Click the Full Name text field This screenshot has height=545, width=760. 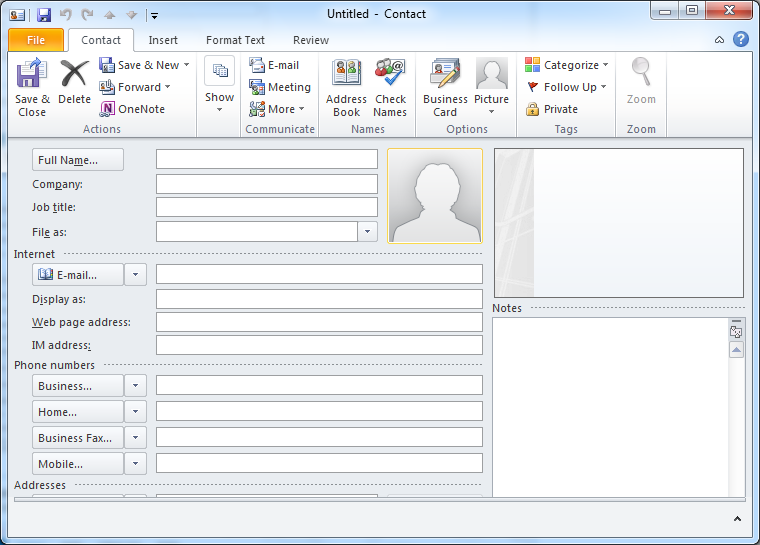pos(267,159)
